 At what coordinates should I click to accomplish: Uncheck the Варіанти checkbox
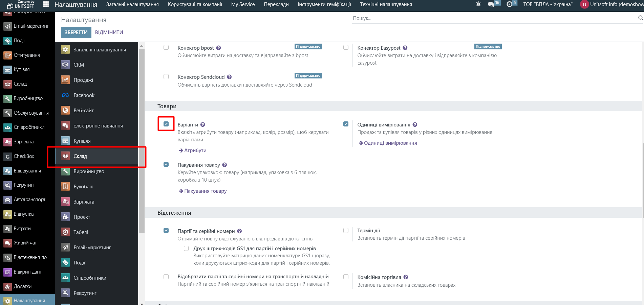(166, 124)
